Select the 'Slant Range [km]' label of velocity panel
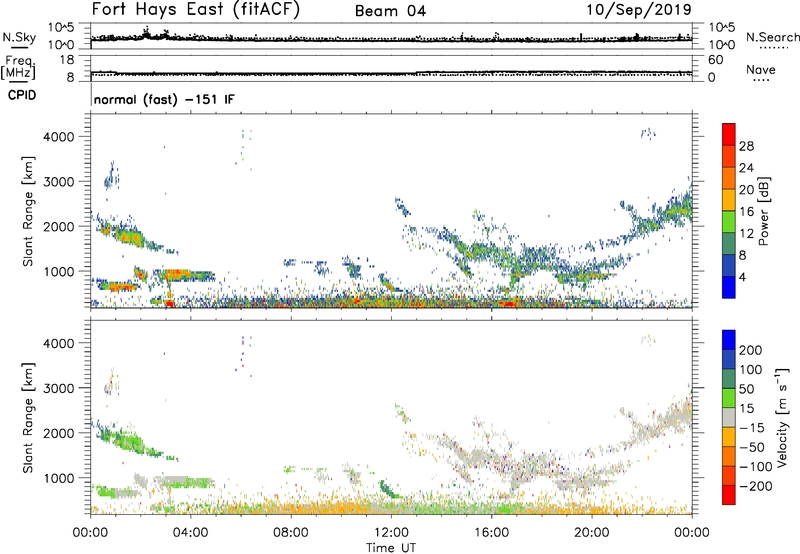The height and width of the screenshot is (554, 800). coord(28,418)
